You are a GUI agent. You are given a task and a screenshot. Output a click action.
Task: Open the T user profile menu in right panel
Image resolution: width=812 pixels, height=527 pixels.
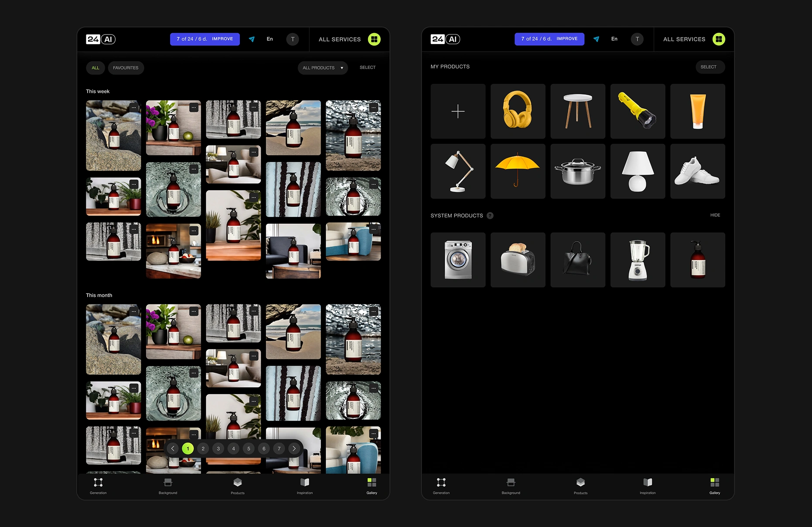(x=637, y=39)
